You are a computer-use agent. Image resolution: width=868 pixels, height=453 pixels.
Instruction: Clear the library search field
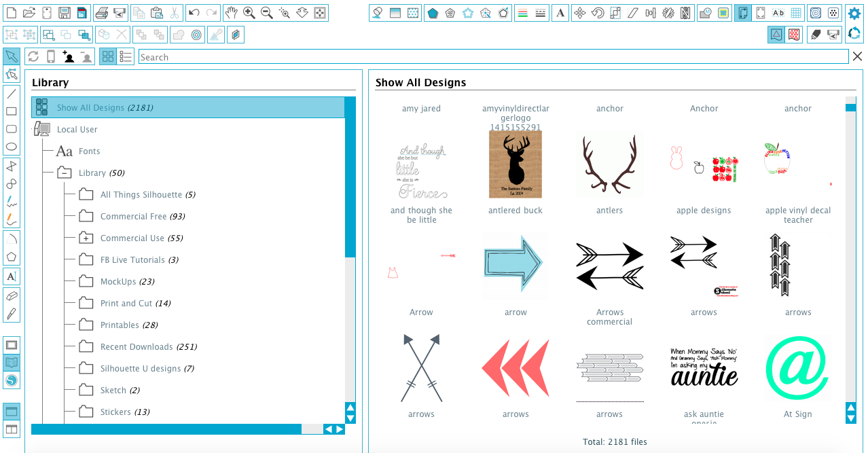pos(856,56)
